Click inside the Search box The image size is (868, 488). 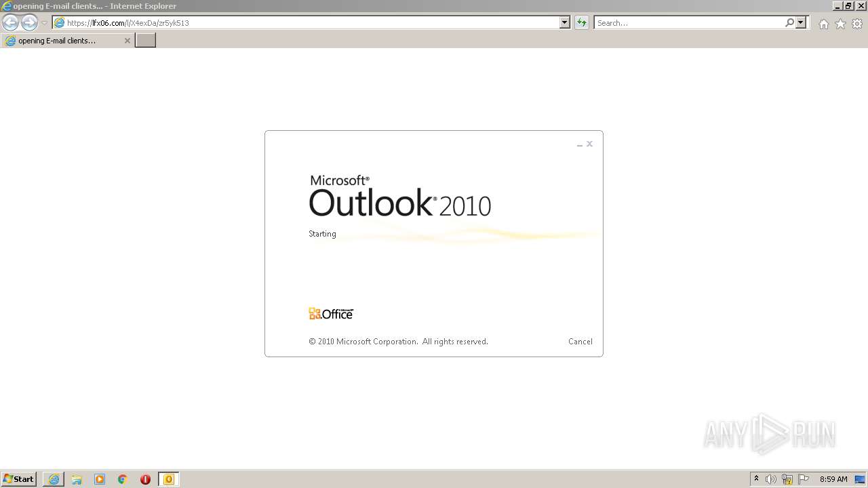tap(688, 22)
